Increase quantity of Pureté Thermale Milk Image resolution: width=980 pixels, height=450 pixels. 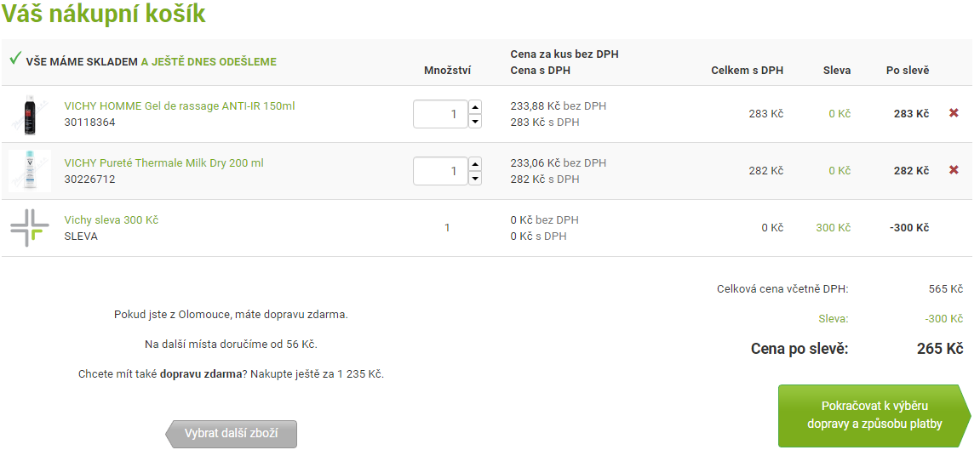click(x=475, y=163)
